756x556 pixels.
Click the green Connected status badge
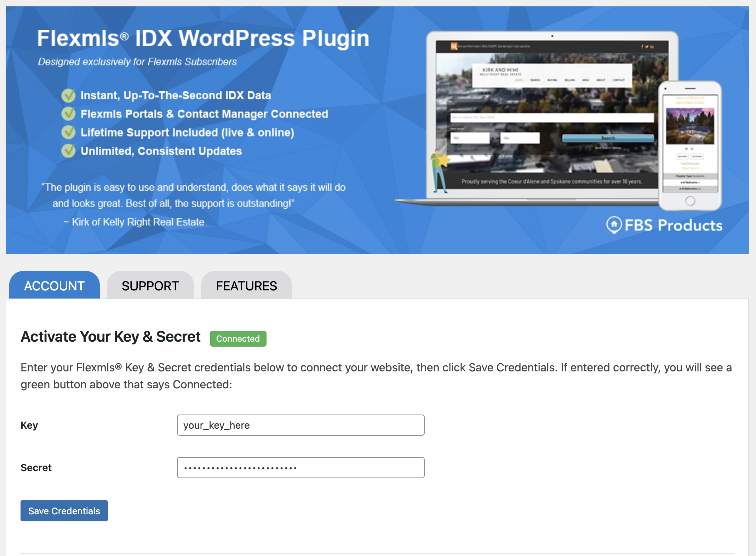pyautogui.click(x=238, y=338)
